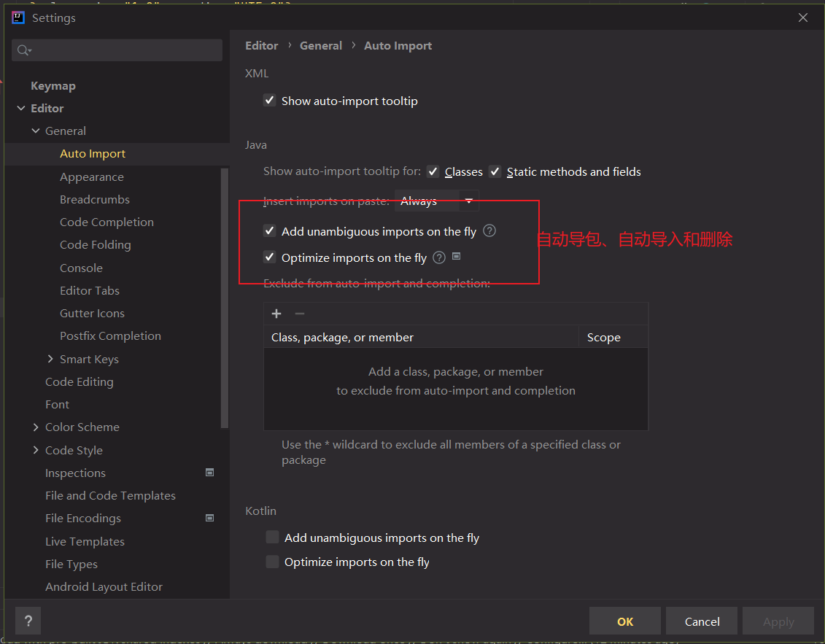Click the OK button

pos(624,621)
